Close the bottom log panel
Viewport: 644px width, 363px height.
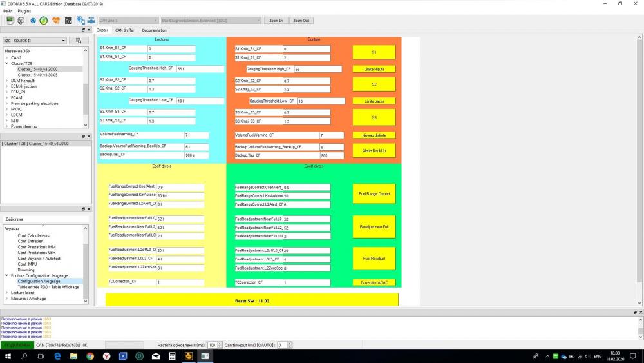point(641,313)
